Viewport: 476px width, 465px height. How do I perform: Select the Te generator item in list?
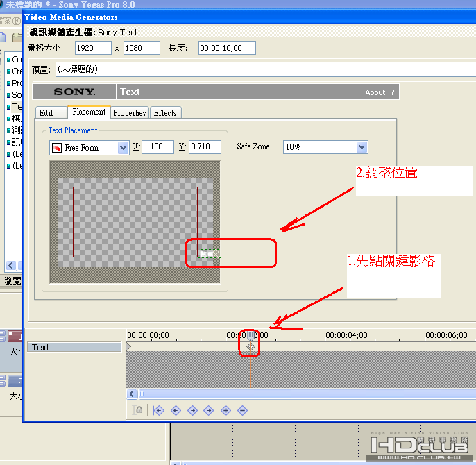15,107
